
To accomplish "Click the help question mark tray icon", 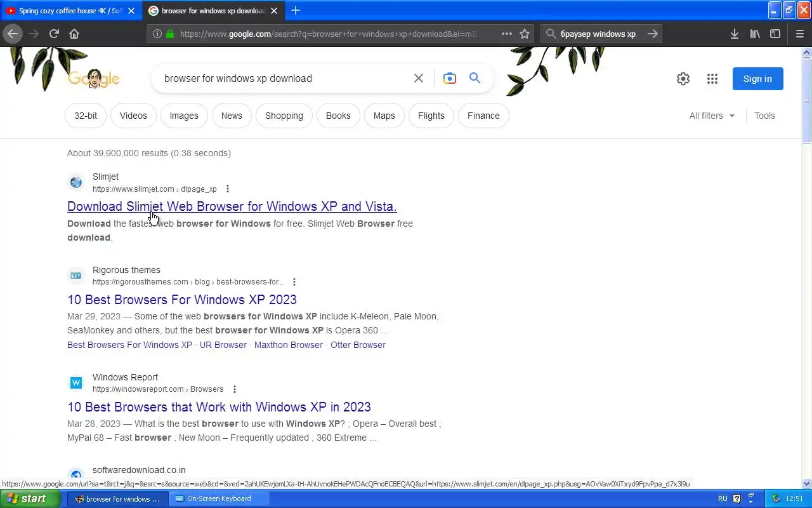I will tap(737, 498).
